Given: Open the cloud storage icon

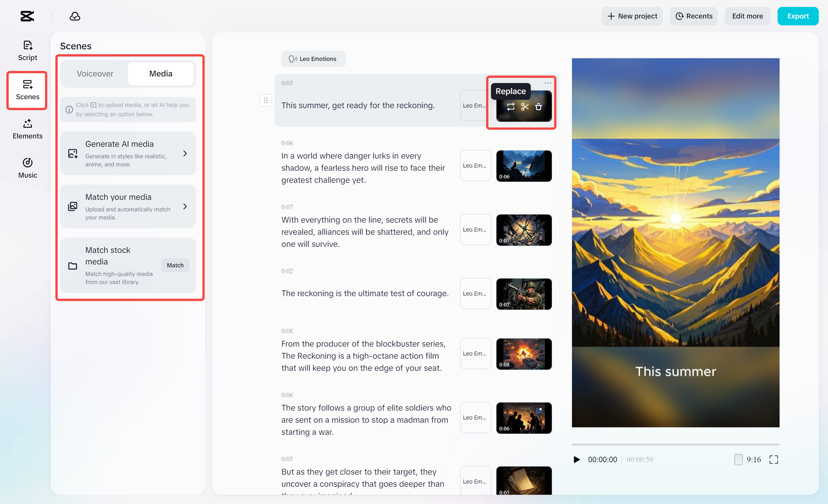Looking at the screenshot, I should (75, 16).
